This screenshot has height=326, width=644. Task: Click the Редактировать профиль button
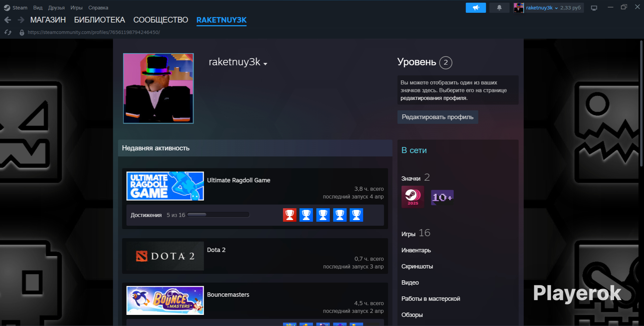[x=438, y=117]
